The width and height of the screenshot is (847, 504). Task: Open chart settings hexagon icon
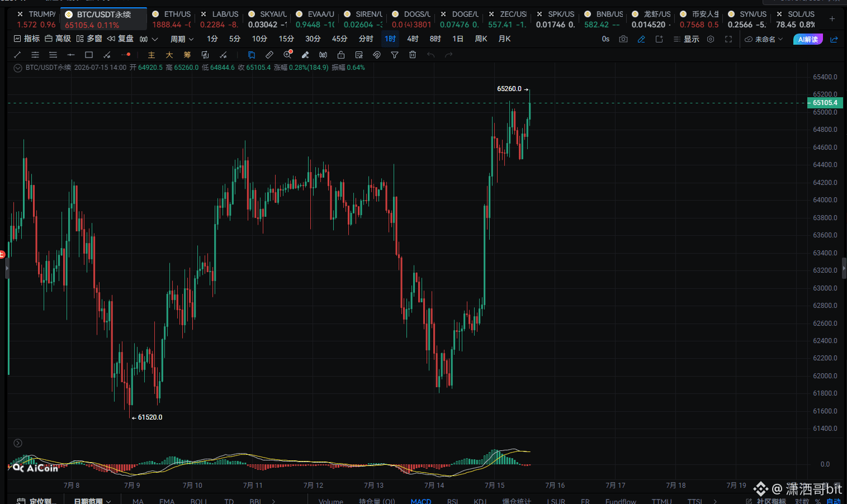(711, 39)
